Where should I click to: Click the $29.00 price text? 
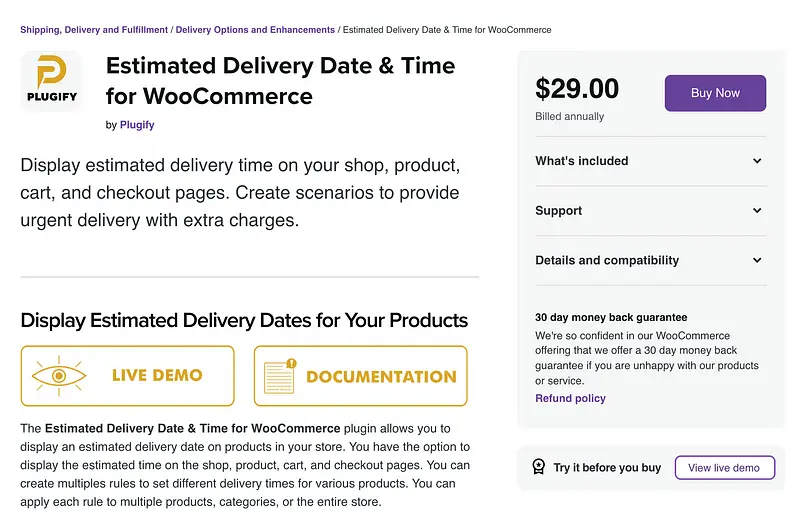[577, 89]
